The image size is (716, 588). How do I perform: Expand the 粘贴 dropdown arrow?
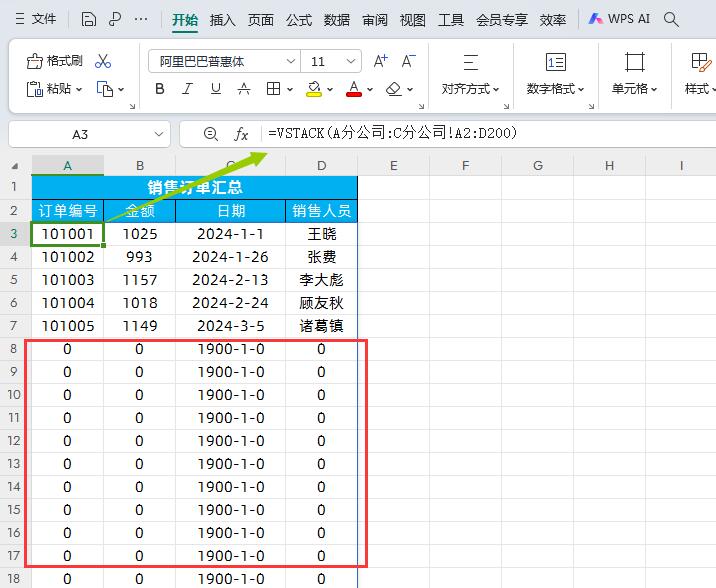(x=79, y=89)
